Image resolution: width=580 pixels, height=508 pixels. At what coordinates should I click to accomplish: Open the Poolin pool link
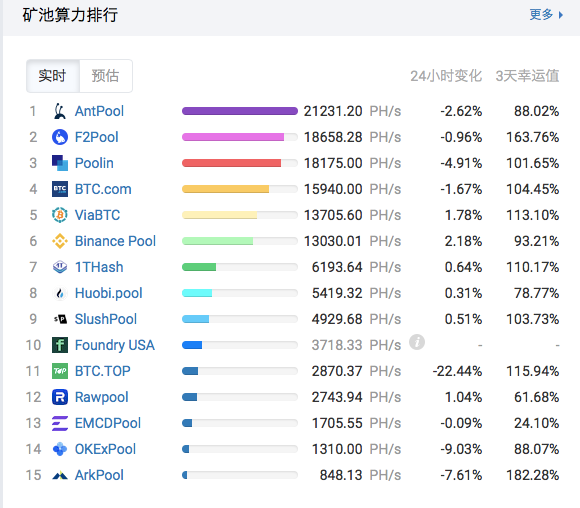click(x=94, y=163)
